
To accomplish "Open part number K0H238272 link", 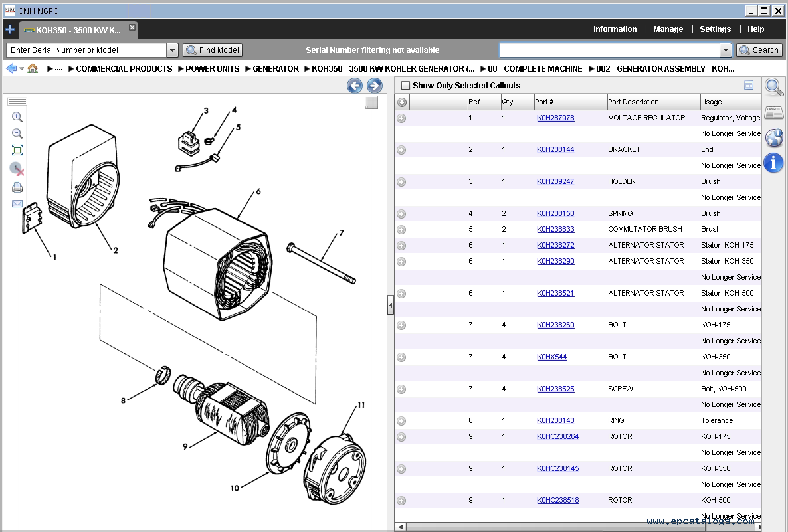I will (x=555, y=245).
